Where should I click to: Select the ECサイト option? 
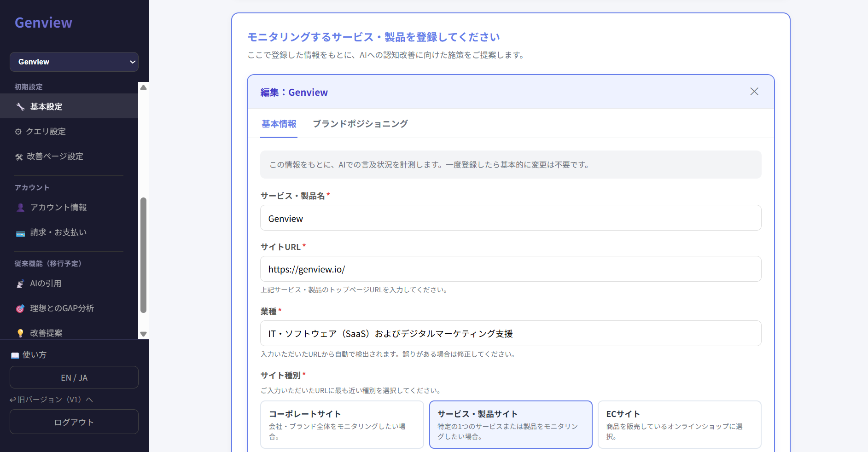pos(680,424)
